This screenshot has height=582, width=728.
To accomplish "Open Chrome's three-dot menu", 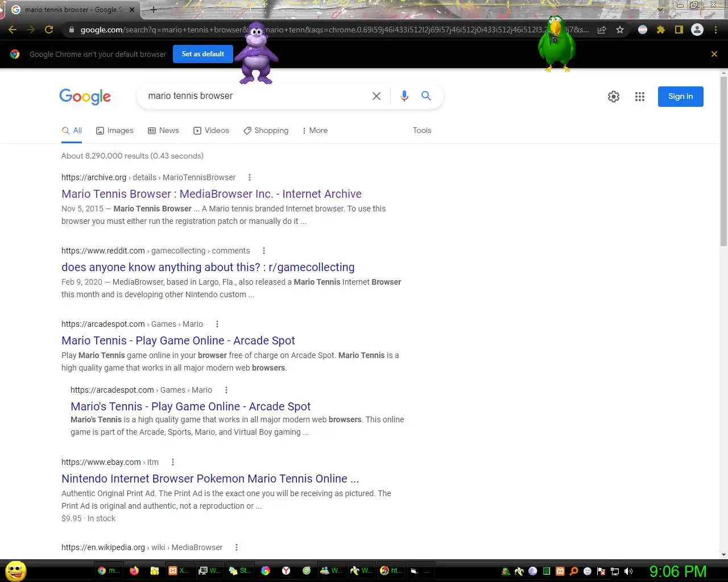I will (715, 30).
